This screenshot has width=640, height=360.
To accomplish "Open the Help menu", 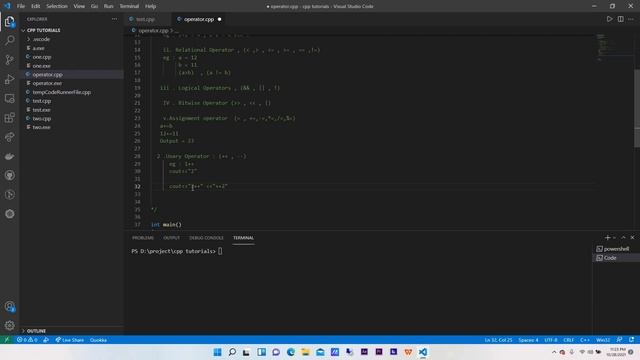I will click(151, 6).
